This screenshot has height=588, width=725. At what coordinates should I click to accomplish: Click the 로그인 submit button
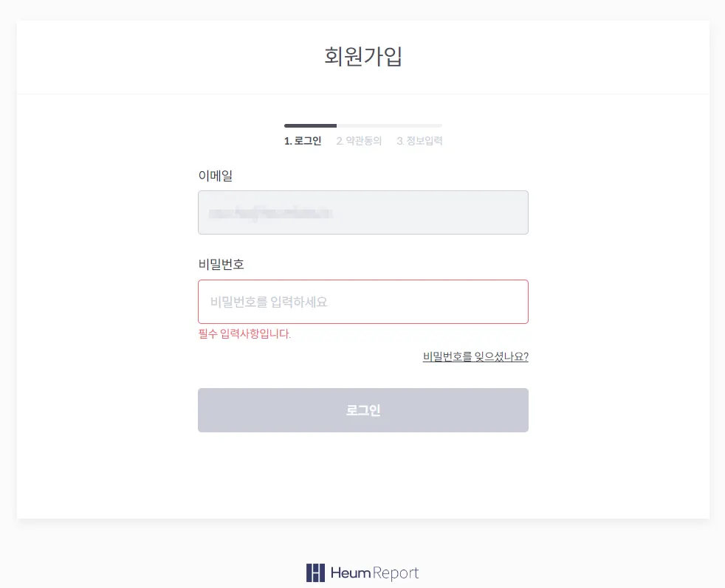(362, 410)
